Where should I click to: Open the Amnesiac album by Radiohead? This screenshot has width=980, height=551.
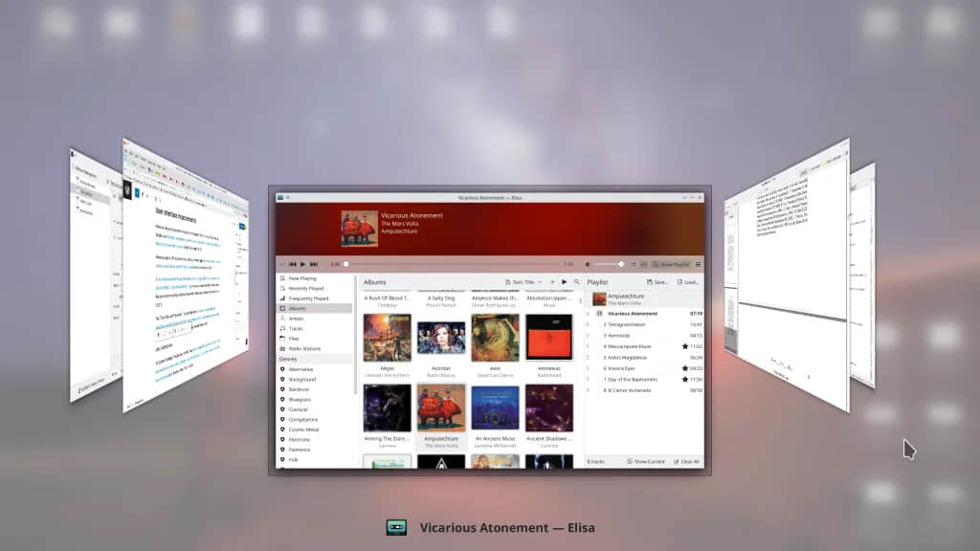tap(548, 338)
